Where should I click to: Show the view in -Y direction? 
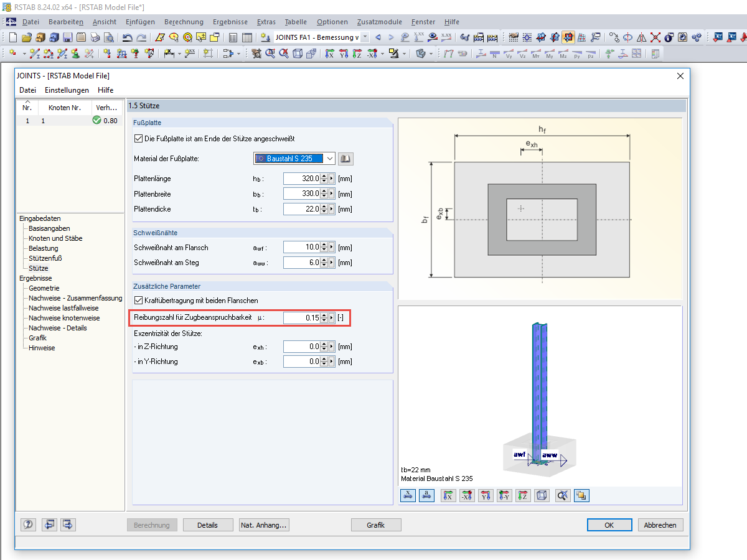[x=505, y=496]
